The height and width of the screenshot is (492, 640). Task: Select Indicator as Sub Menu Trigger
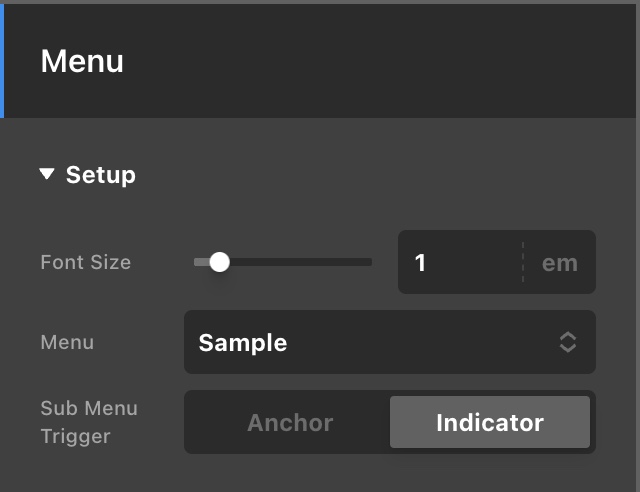pyautogui.click(x=490, y=422)
